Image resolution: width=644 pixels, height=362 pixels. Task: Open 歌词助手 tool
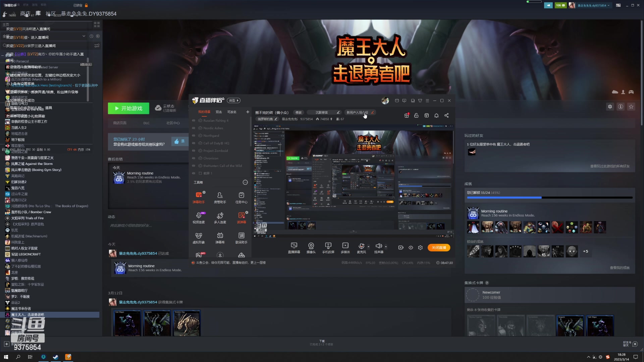[x=241, y=238]
